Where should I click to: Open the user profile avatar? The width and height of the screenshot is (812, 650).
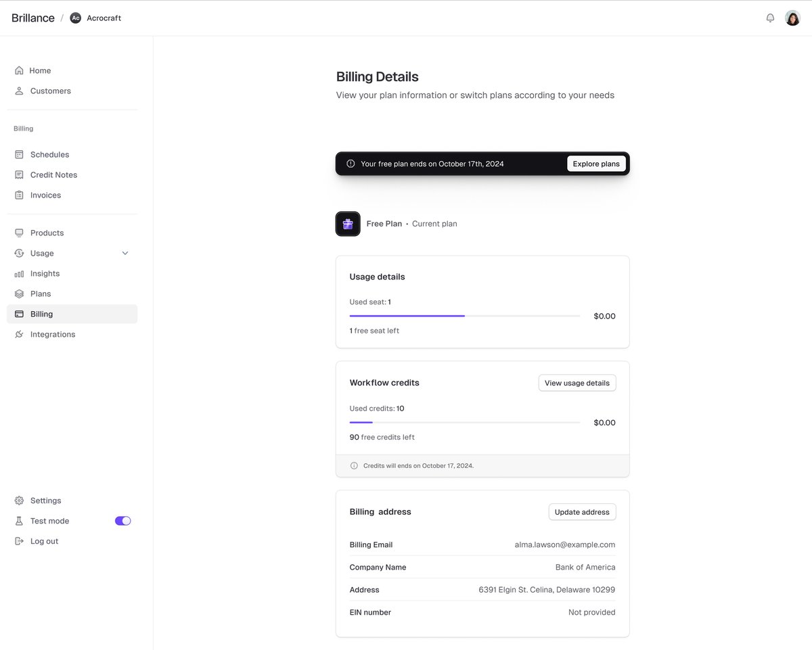[792, 18]
